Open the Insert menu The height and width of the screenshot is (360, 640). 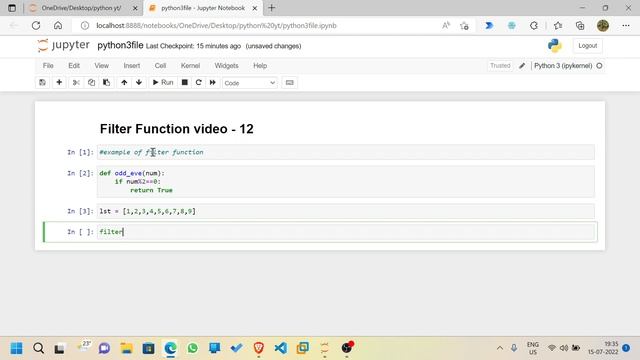pyautogui.click(x=132, y=66)
